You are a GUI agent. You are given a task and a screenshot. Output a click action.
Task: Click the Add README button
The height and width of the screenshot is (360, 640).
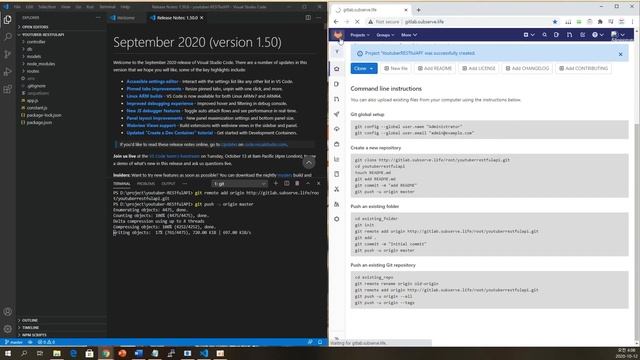click(x=435, y=69)
